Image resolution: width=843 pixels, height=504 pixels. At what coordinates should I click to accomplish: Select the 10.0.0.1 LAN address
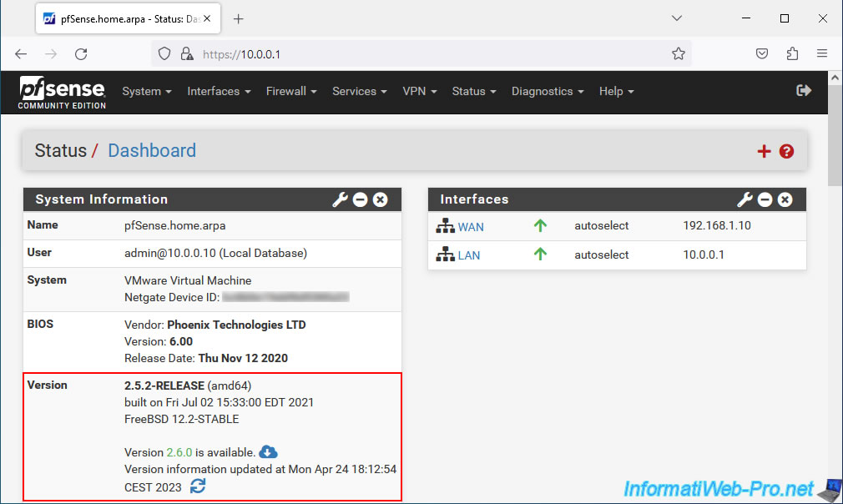click(704, 255)
